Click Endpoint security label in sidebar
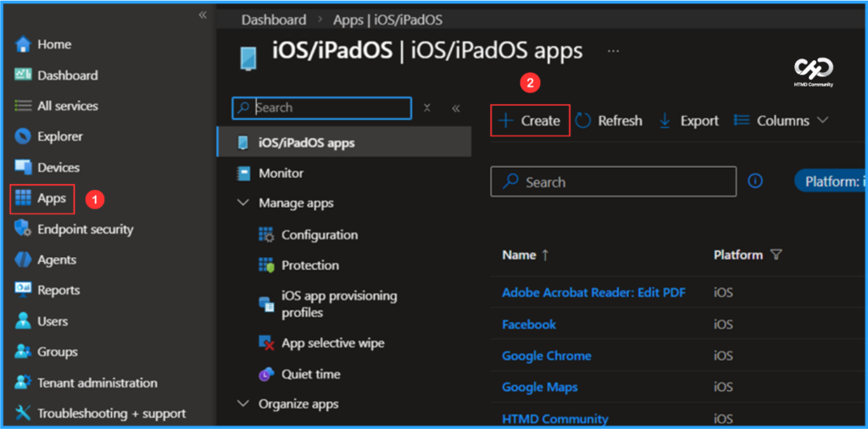 (86, 229)
